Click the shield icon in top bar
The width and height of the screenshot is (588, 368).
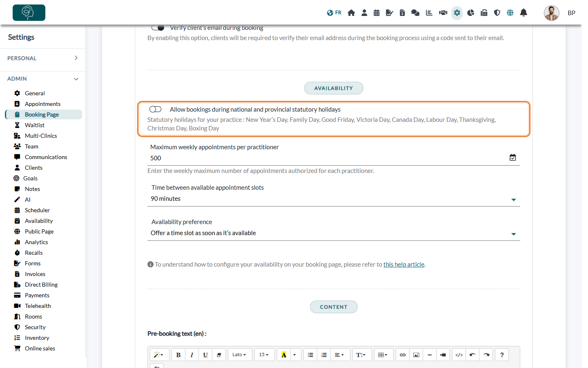(497, 13)
